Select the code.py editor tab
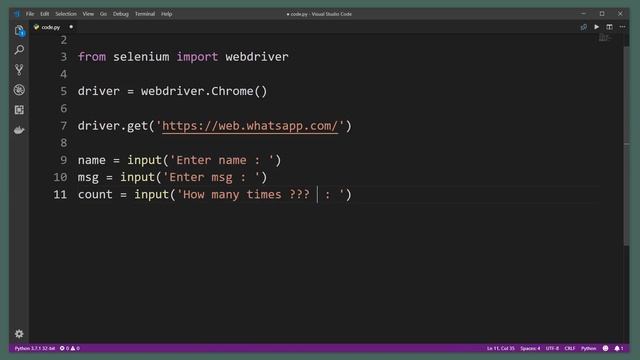Screen dimensions: 640x360 (x=53, y=27)
